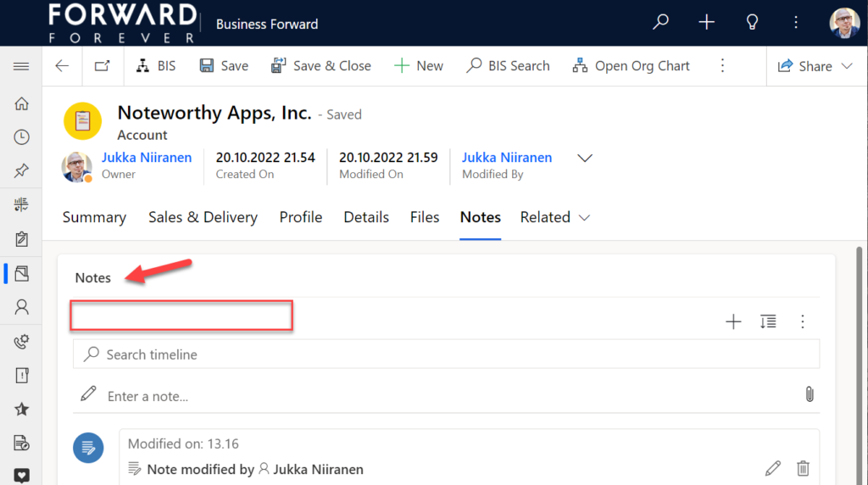Switch to the Profile tab

click(x=301, y=217)
